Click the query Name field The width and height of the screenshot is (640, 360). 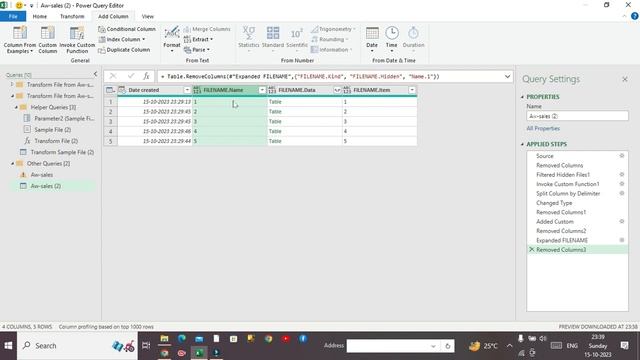pyautogui.click(x=577, y=116)
